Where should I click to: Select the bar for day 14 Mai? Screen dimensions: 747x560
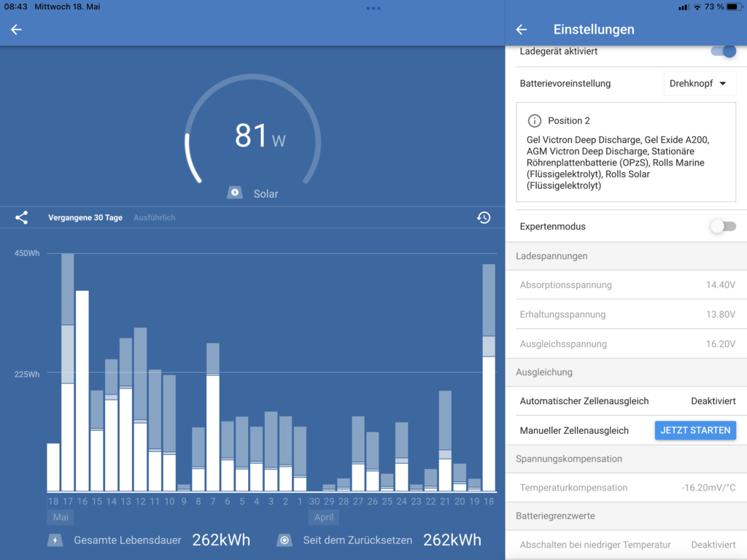point(111,425)
